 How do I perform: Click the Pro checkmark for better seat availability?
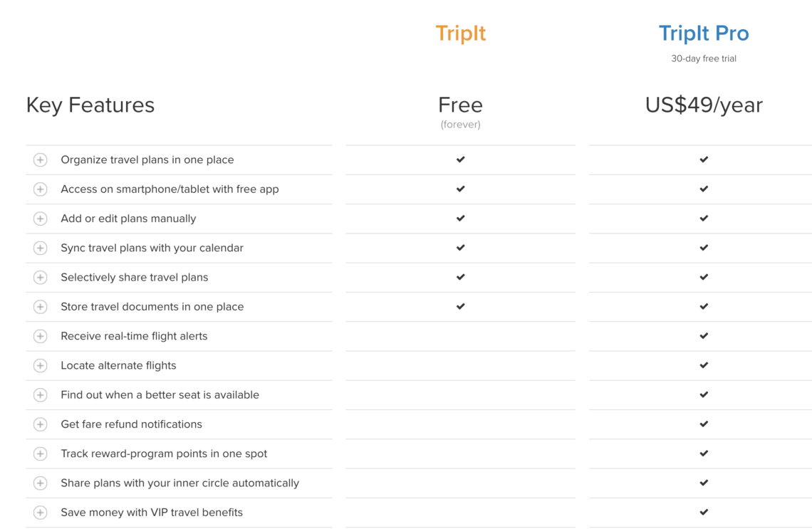(703, 394)
